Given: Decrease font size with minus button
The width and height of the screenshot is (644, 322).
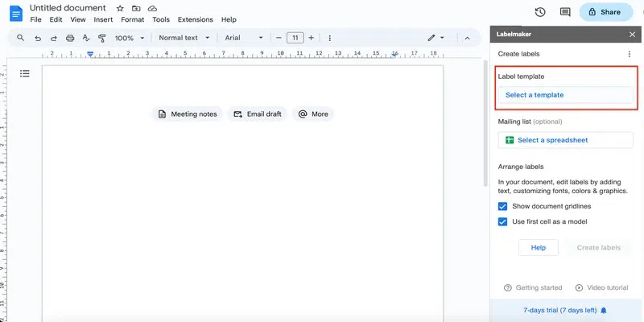Looking at the screenshot, I should pos(279,38).
